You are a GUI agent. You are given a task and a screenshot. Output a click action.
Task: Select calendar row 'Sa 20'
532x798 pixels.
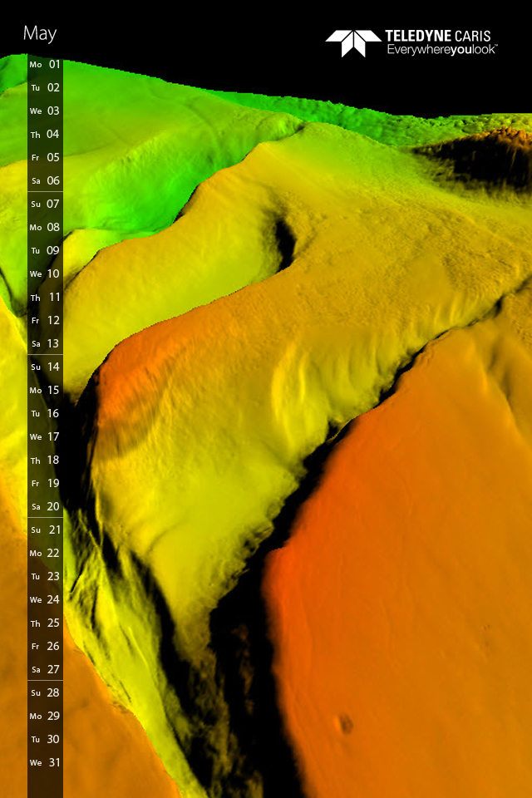tap(46, 506)
